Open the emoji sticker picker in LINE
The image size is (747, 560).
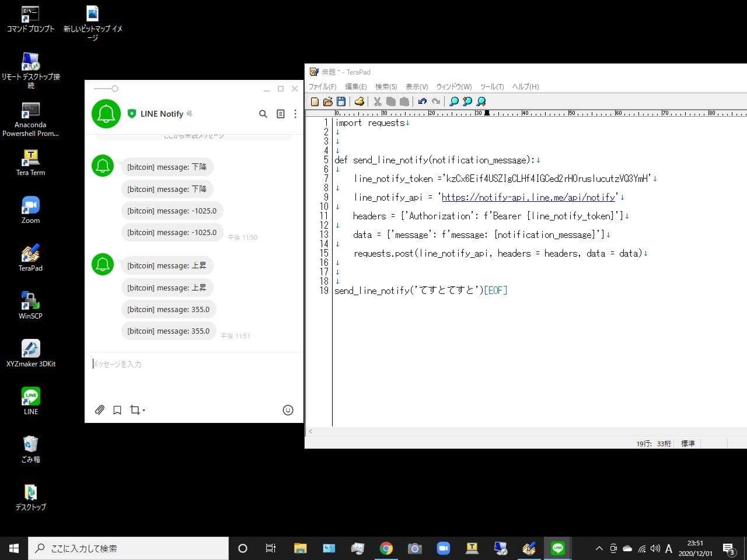[288, 410]
